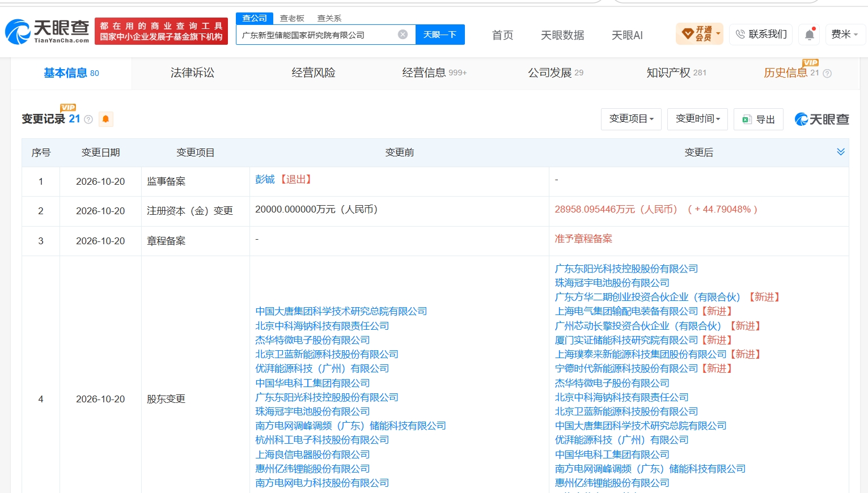Click the 变更日期 column header

click(x=100, y=152)
